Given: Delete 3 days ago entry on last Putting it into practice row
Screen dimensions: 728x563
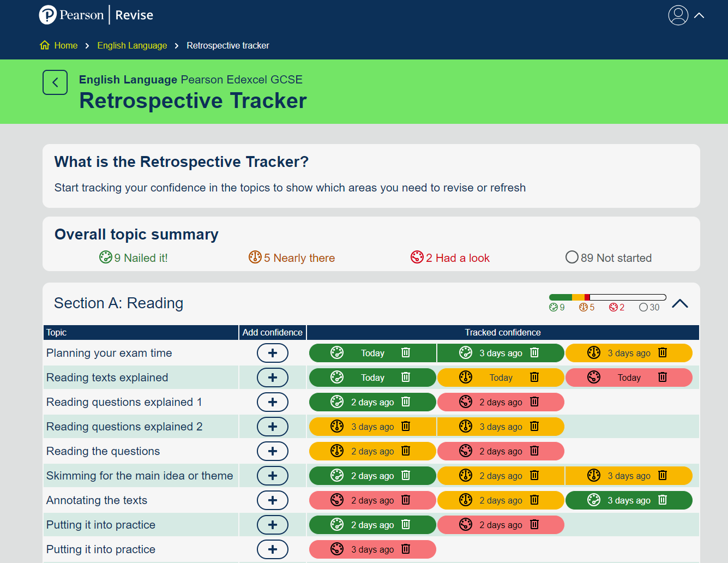Looking at the screenshot, I should tap(406, 549).
